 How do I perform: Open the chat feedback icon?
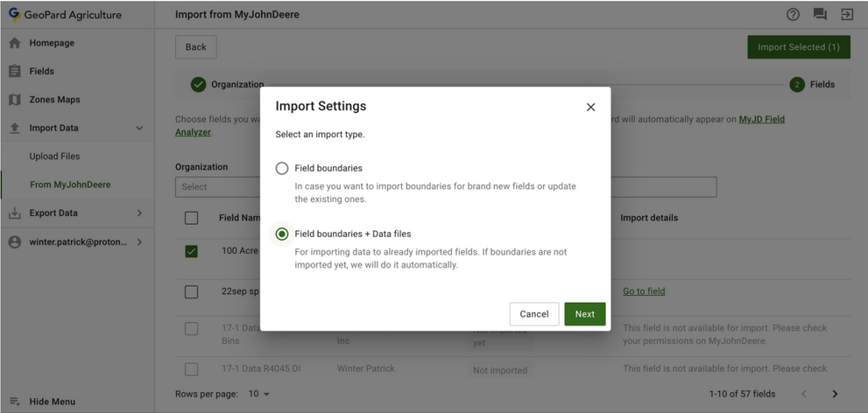click(820, 15)
